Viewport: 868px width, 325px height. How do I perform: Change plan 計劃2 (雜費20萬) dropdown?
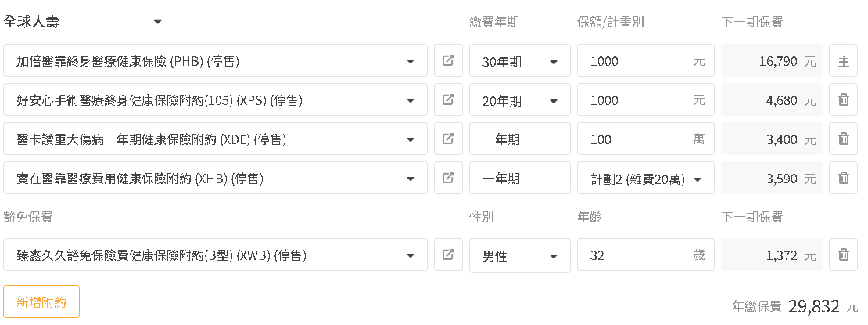coord(645,178)
